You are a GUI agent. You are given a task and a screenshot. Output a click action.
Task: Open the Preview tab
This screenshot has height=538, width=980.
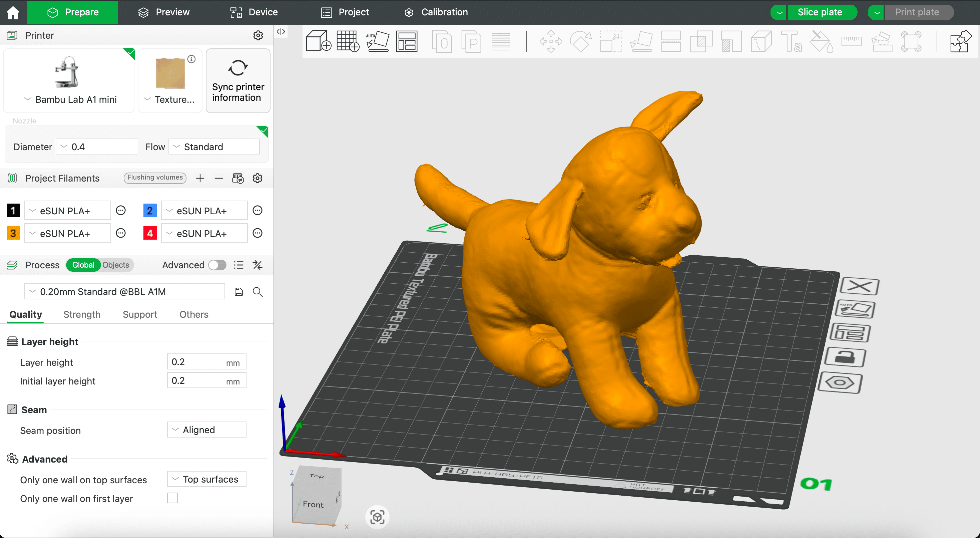tap(164, 12)
